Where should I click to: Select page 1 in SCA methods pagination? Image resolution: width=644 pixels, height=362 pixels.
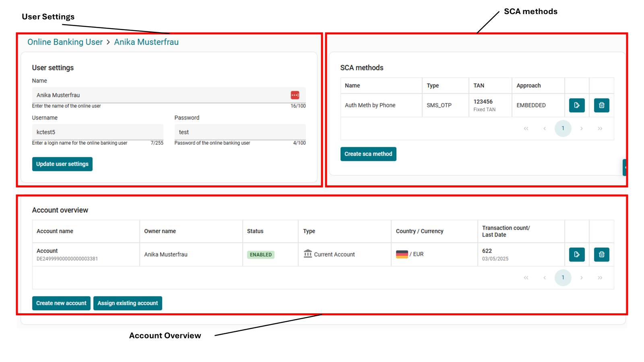(x=563, y=129)
